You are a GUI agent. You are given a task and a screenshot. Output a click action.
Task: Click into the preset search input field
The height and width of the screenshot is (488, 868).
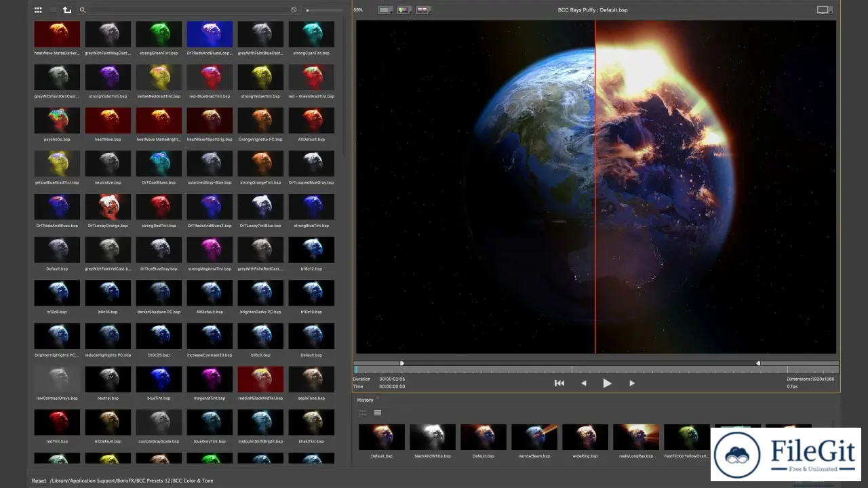[188, 10]
